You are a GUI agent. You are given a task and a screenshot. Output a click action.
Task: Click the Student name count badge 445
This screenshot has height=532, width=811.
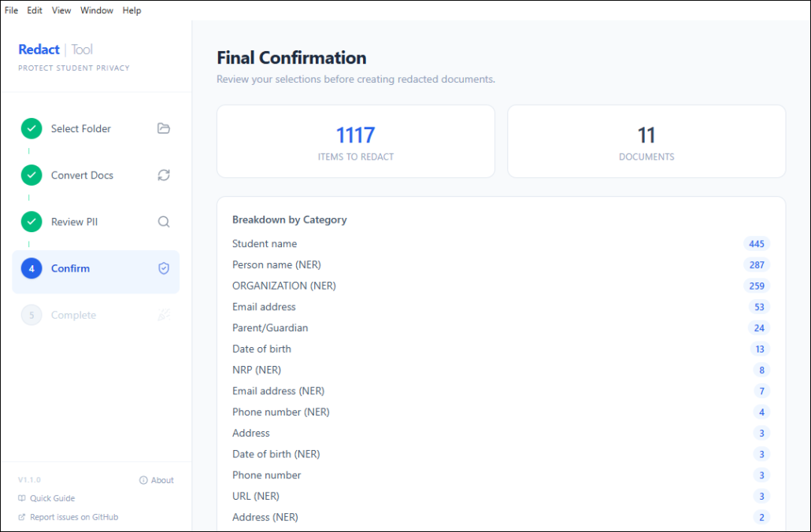(x=757, y=244)
